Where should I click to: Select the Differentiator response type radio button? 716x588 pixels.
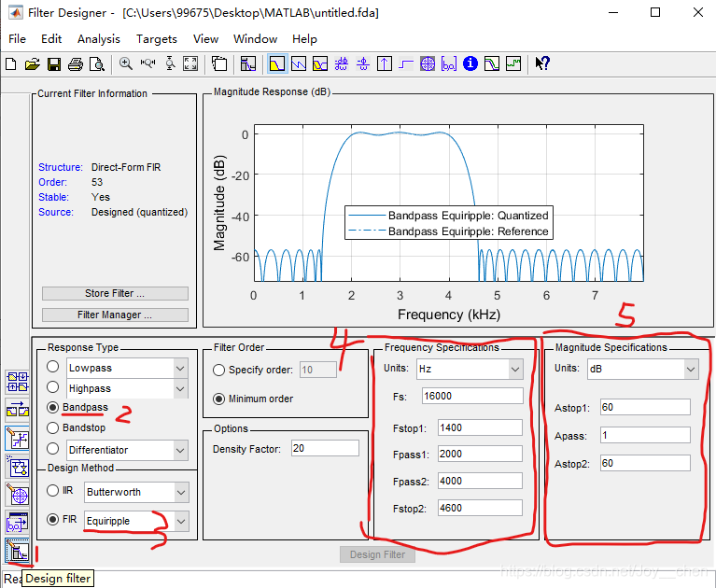[x=53, y=449]
